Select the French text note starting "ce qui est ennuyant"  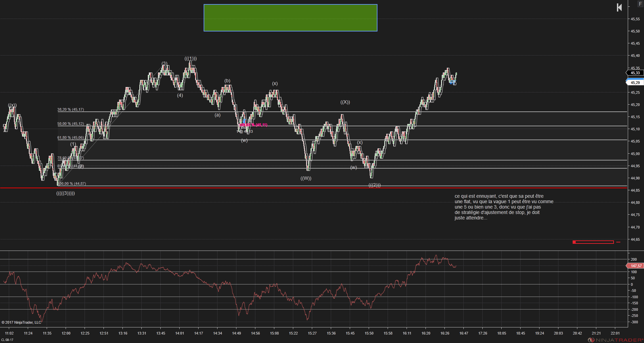[x=504, y=207]
